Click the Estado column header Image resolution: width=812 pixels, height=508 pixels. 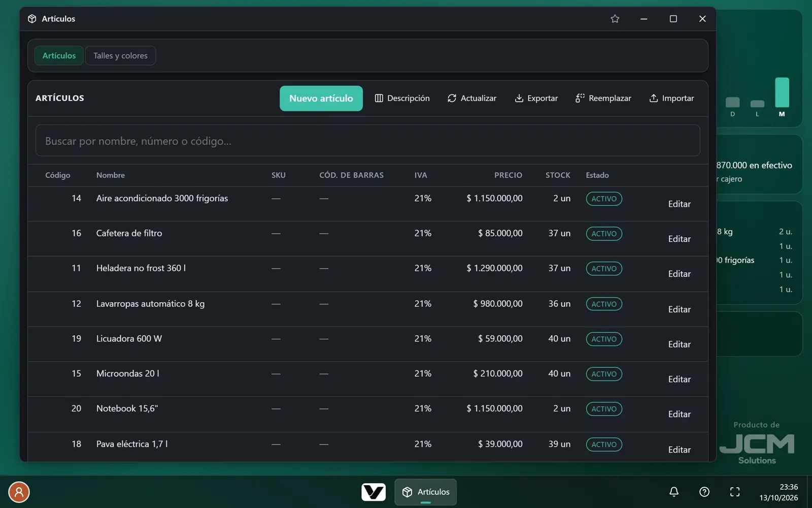click(x=597, y=175)
